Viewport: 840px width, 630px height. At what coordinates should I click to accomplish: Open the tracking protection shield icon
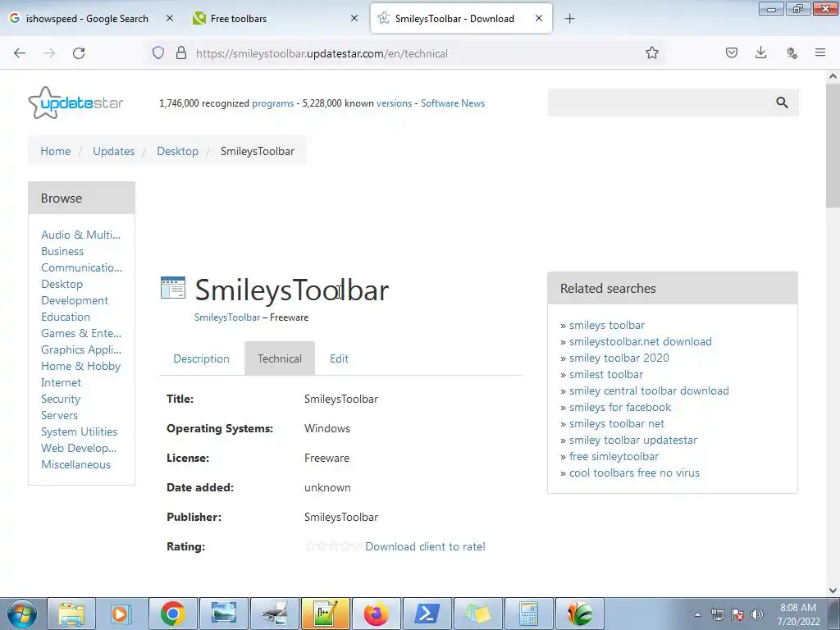point(158,53)
